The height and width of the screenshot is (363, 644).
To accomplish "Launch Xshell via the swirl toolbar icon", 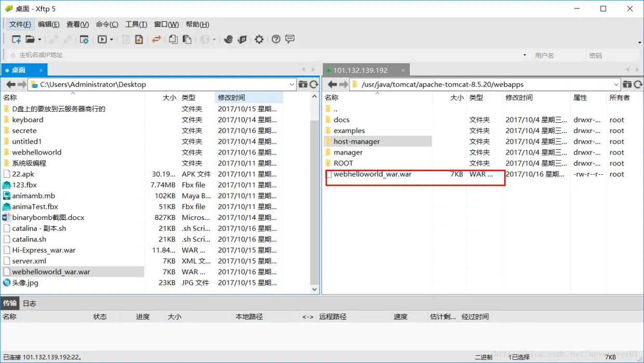I will tap(228, 40).
